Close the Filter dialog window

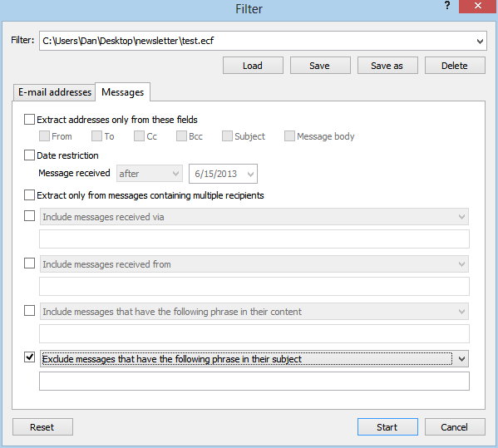[x=478, y=6]
